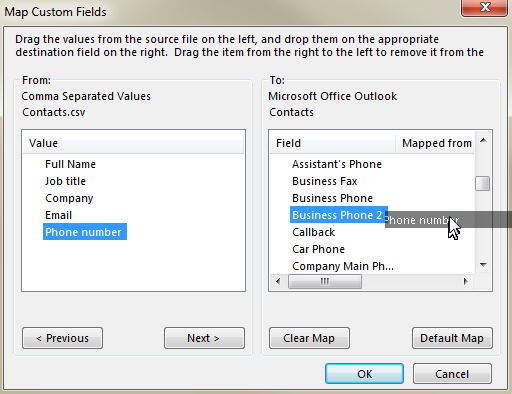This screenshot has height=394, width=512.
Task: Select Email in the source values
Action: [58, 215]
